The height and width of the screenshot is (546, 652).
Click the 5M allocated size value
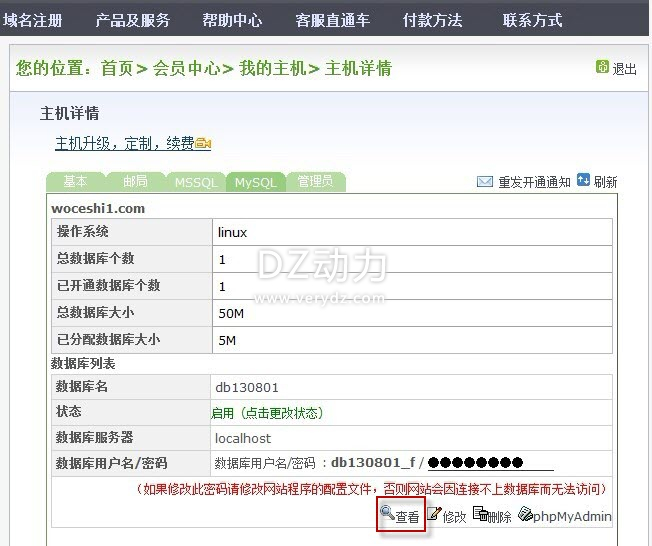click(x=227, y=341)
